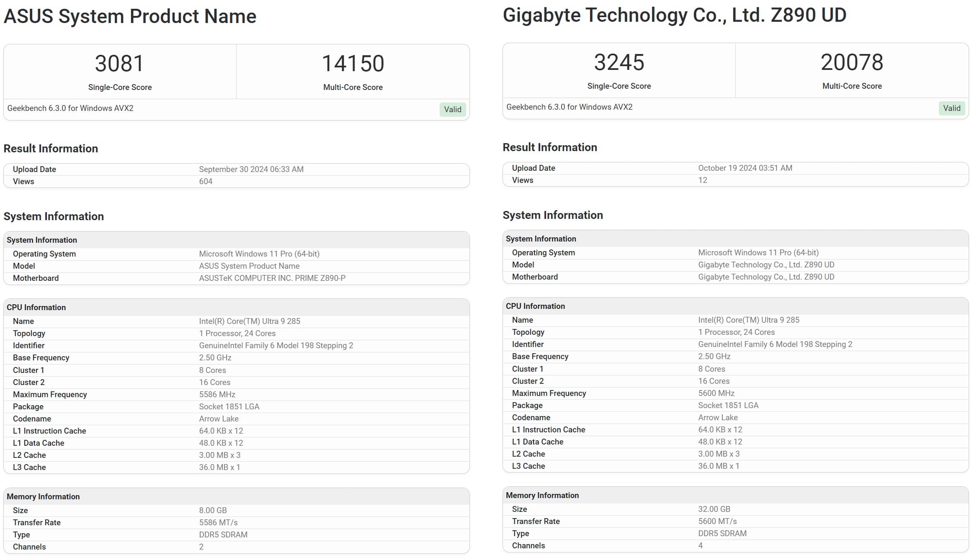Click the ASUS Result Information heading

(x=51, y=149)
